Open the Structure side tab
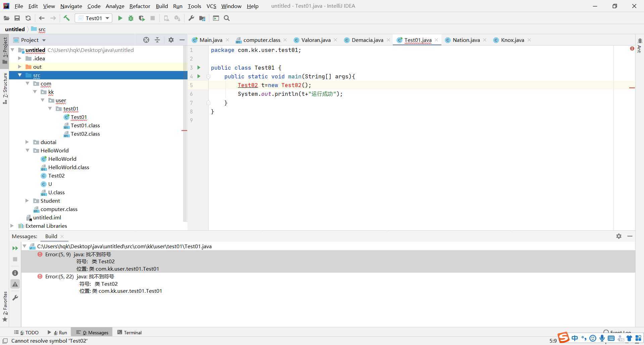Image resolution: width=644 pixels, height=345 pixels. tap(5, 88)
